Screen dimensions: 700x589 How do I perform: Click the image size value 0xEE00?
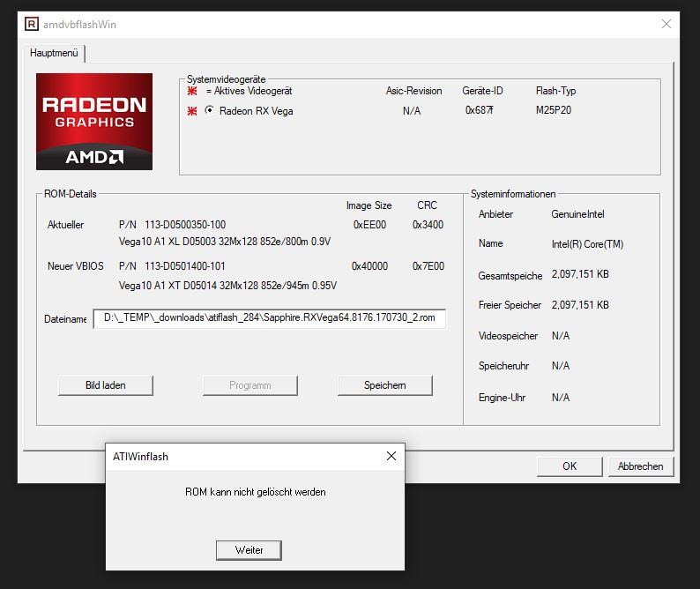[369, 225]
